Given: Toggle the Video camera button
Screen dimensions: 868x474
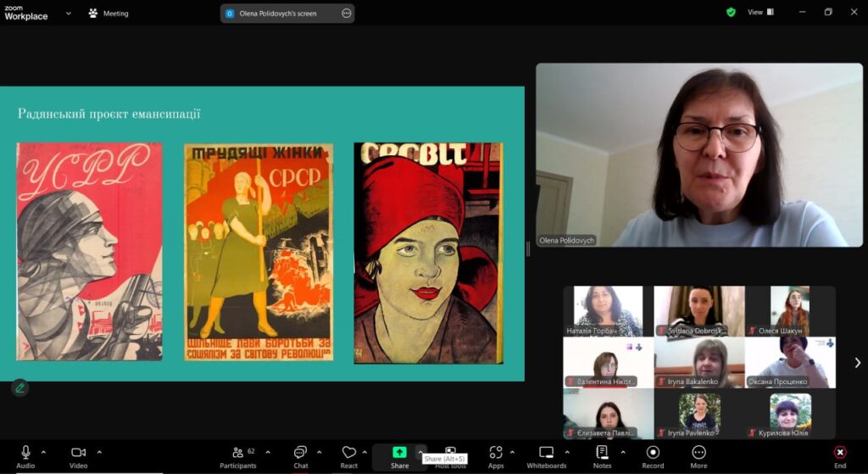Looking at the screenshot, I should pos(79,457).
